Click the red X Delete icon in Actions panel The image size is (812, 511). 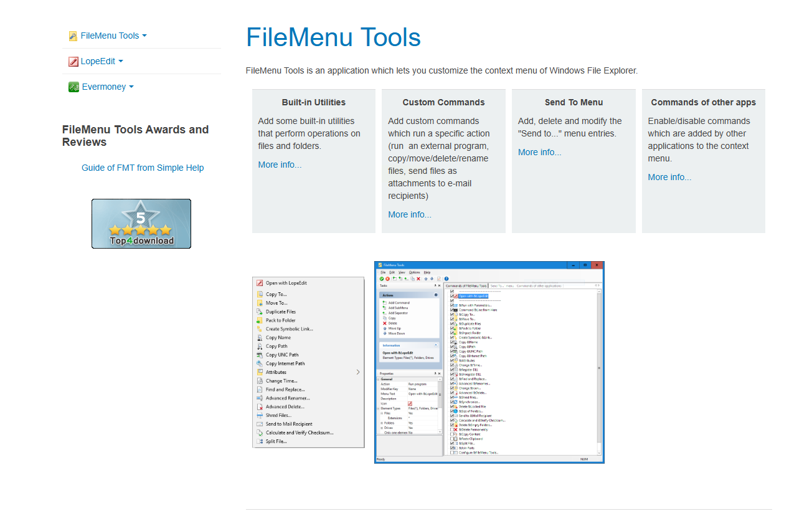[x=384, y=323]
